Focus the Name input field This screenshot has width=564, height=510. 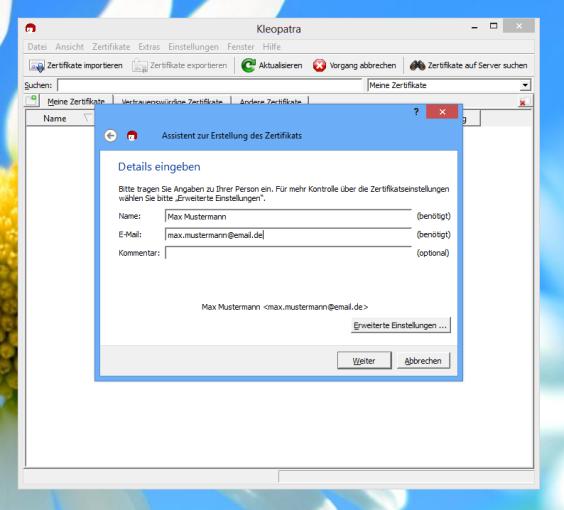288,217
